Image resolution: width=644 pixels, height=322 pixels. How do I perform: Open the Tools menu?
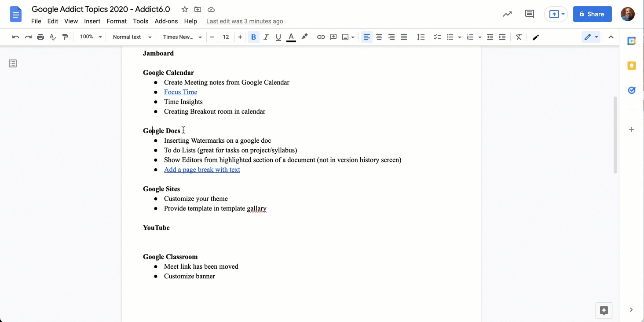pyautogui.click(x=141, y=21)
